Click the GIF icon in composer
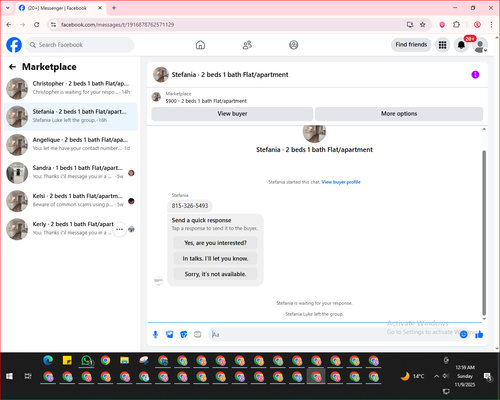 198,334
